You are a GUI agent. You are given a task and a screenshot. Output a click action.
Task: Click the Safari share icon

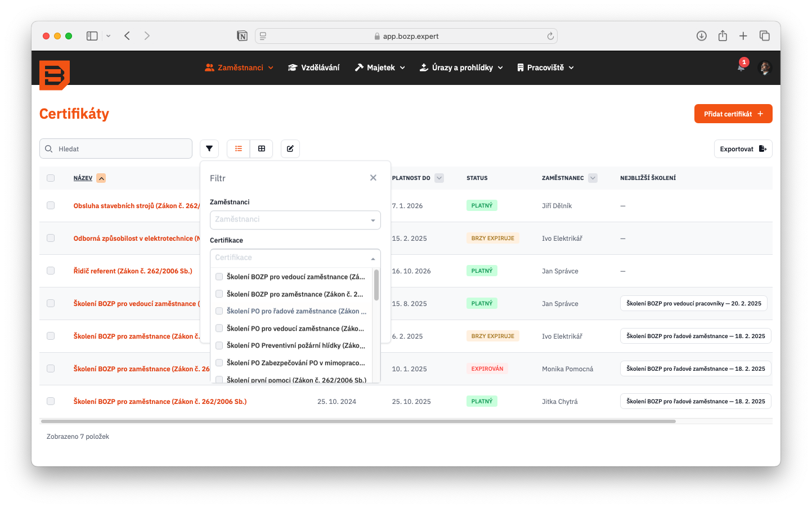point(723,36)
